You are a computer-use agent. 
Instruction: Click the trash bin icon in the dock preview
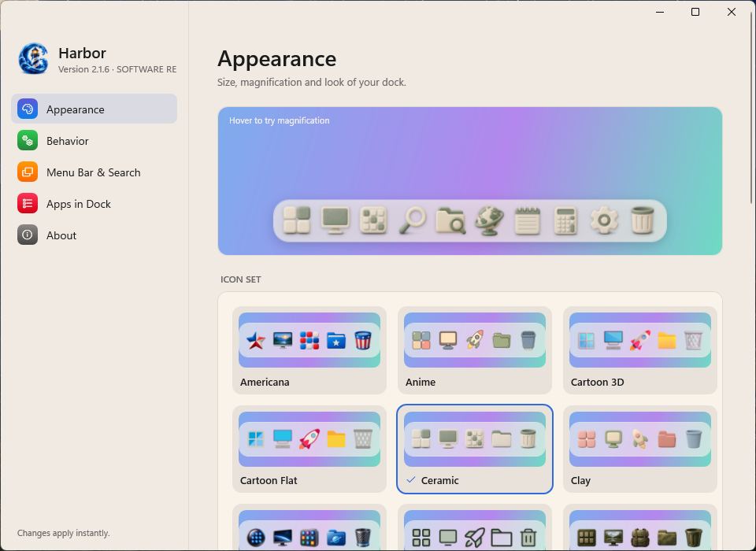coord(643,220)
